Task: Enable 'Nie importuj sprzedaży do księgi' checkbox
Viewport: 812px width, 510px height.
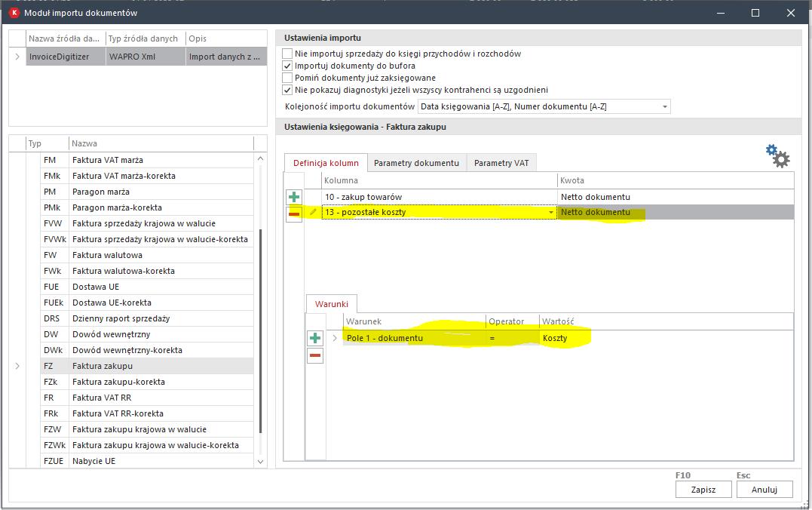Action: 286,54
